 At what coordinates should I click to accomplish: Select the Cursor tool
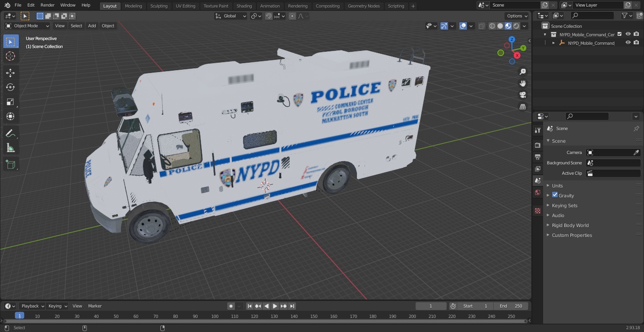tap(10, 56)
